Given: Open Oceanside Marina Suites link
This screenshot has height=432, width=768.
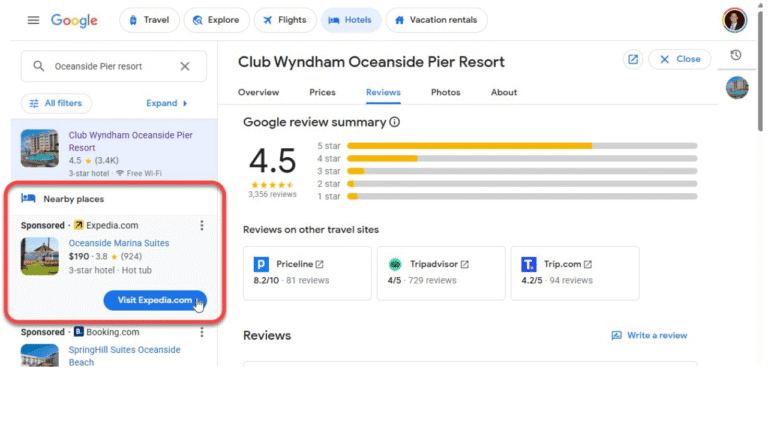Looking at the screenshot, I should 119,243.
